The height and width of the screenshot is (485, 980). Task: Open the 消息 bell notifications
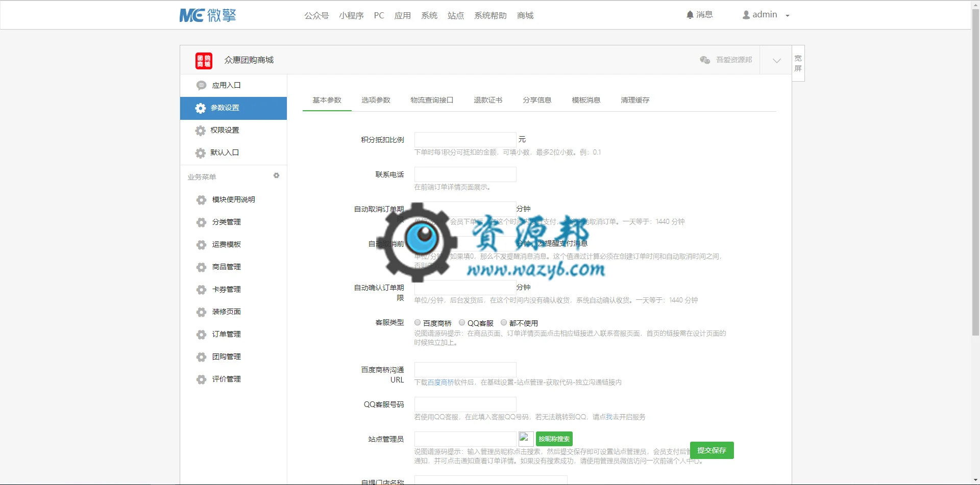pyautogui.click(x=699, y=15)
